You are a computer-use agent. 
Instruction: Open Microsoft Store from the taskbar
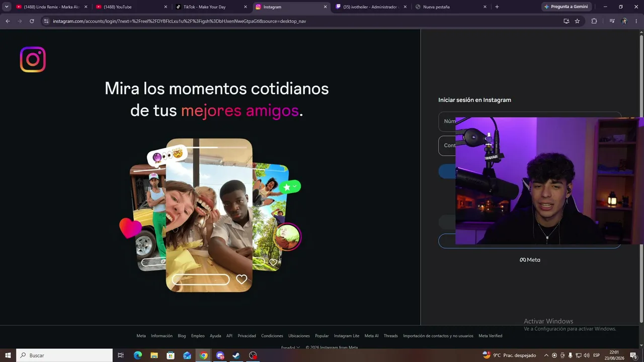click(x=171, y=355)
